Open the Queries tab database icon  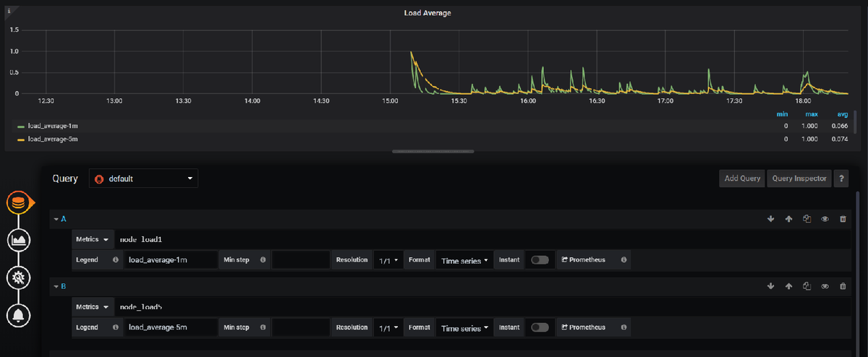(17, 203)
